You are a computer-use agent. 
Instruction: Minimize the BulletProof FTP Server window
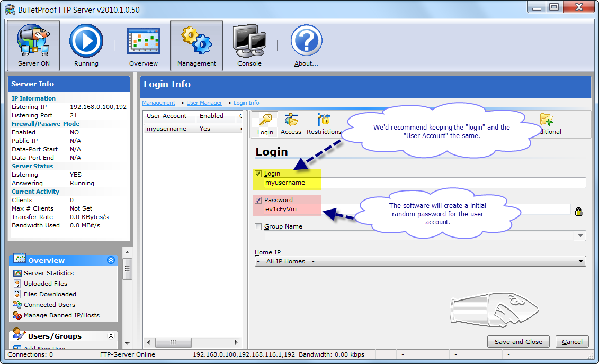click(x=537, y=7)
